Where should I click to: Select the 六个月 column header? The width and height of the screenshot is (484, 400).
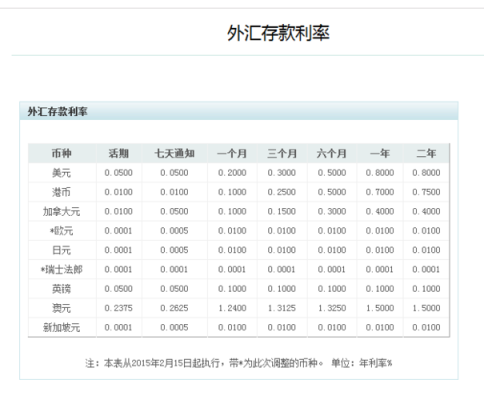coord(332,153)
